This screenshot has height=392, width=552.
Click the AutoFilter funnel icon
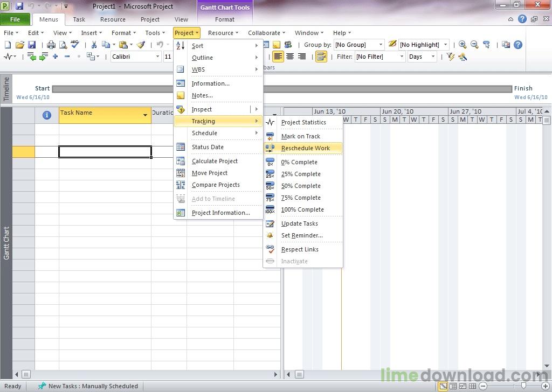(x=450, y=57)
